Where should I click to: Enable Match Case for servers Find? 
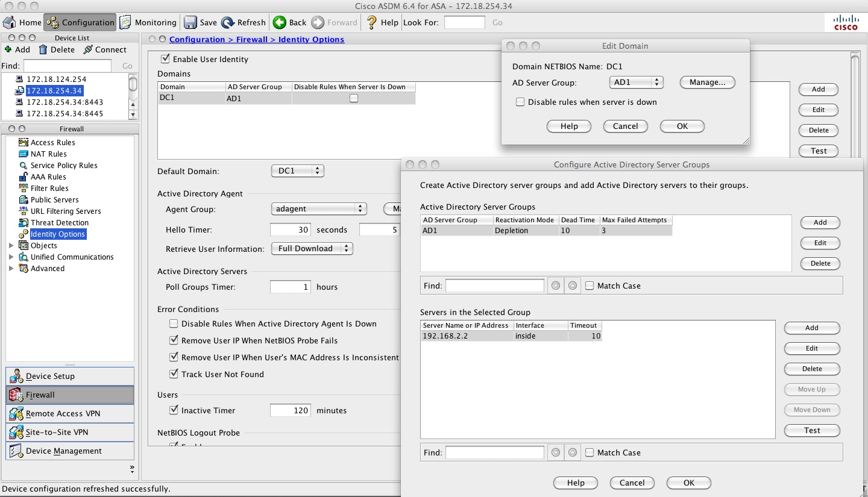click(x=590, y=453)
